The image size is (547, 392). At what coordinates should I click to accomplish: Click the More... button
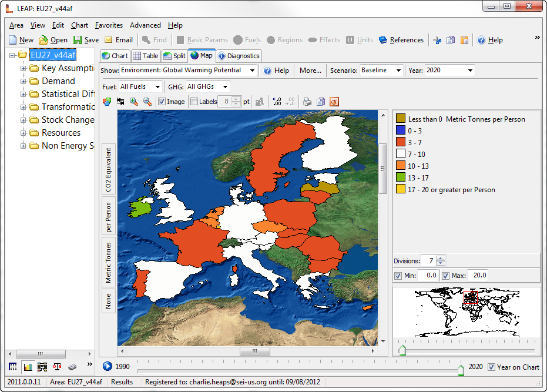coord(310,71)
